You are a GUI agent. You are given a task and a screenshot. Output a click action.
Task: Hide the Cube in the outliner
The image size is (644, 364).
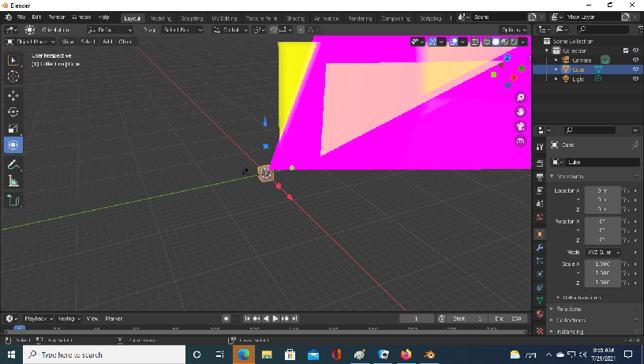pos(635,69)
